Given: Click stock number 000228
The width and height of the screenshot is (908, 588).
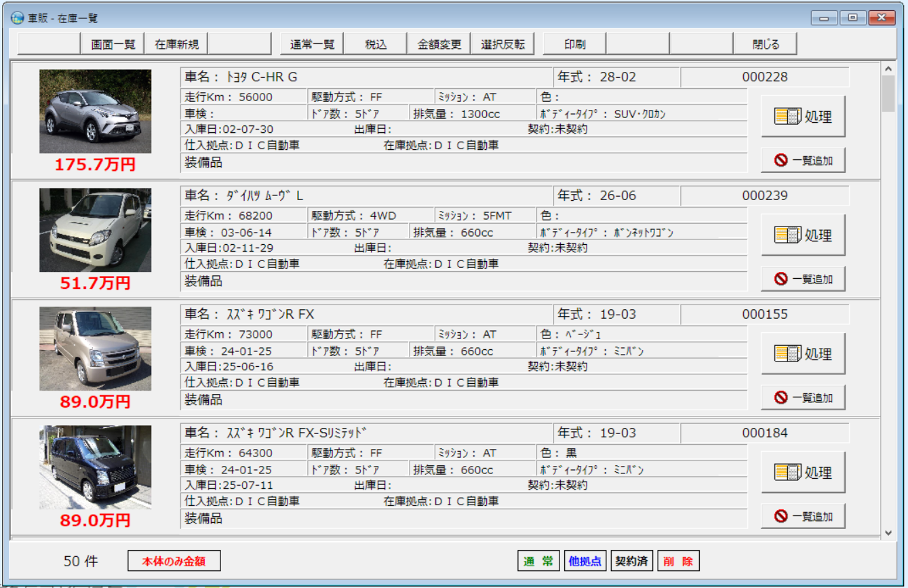Looking at the screenshot, I should point(765,77).
